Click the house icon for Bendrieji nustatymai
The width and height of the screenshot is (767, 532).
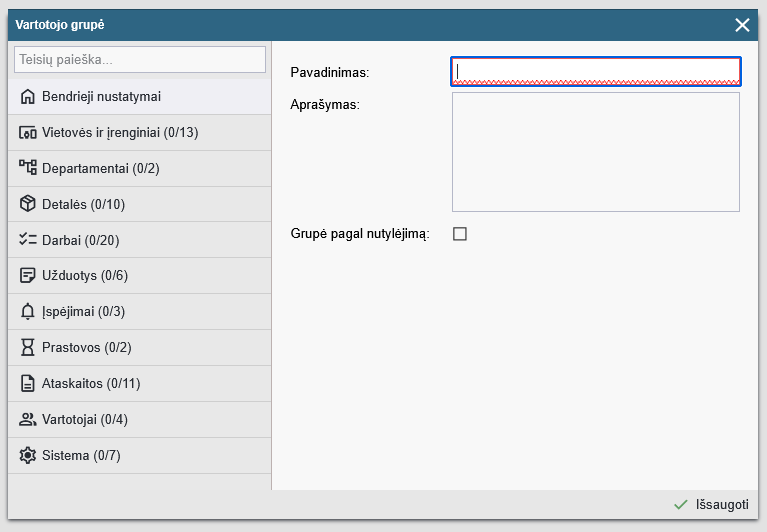click(28, 96)
